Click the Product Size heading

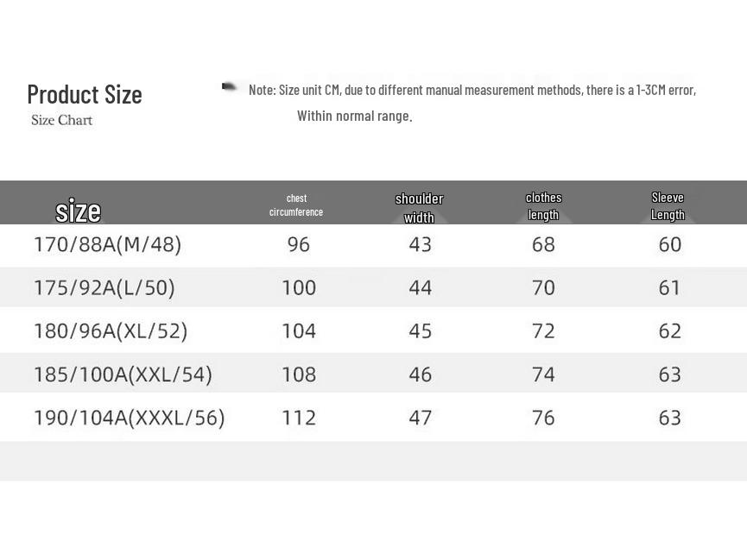85,94
